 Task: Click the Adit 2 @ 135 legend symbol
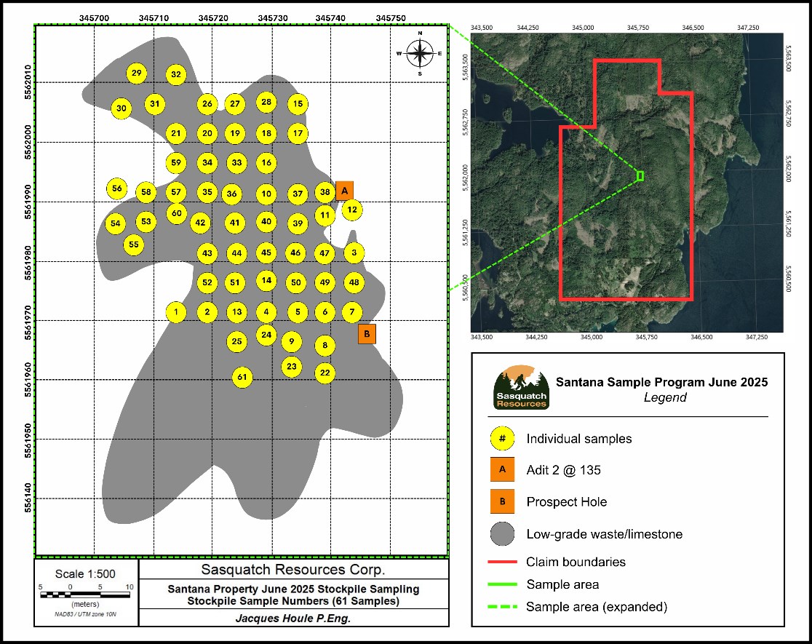click(x=503, y=471)
